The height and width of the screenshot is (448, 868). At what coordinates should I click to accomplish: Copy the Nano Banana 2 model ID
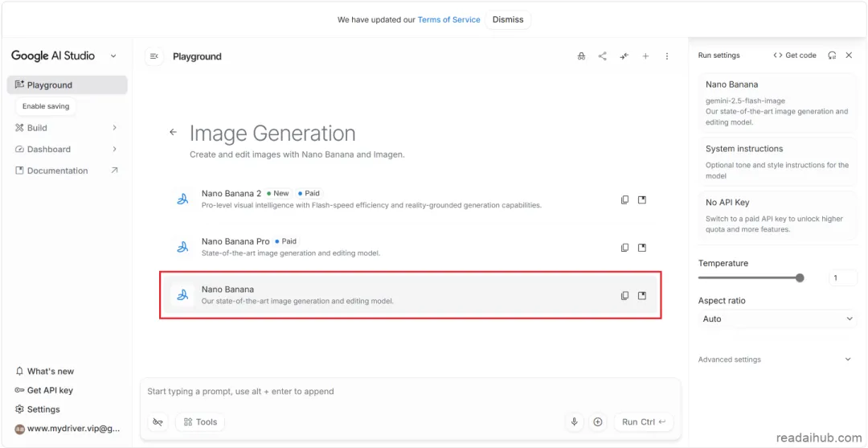click(x=624, y=199)
